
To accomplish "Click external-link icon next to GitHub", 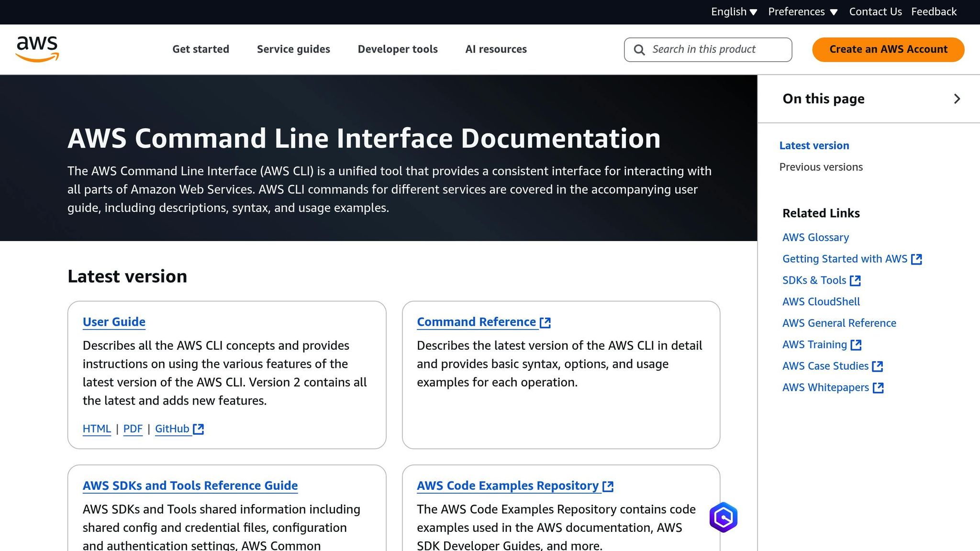I will (x=199, y=429).
